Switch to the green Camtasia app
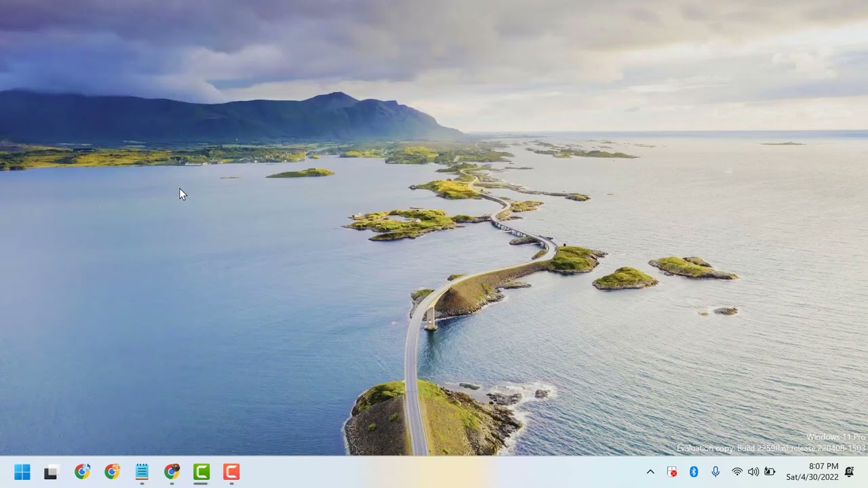The height and width of the screenshot is (488, 868). tap(201, 472)
